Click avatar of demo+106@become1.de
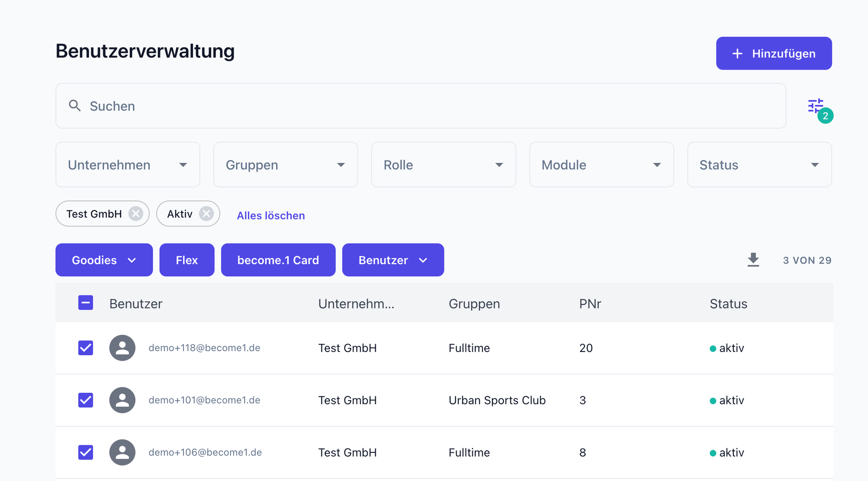The width and height of the screenshot is (868, 481). [122, 452]
